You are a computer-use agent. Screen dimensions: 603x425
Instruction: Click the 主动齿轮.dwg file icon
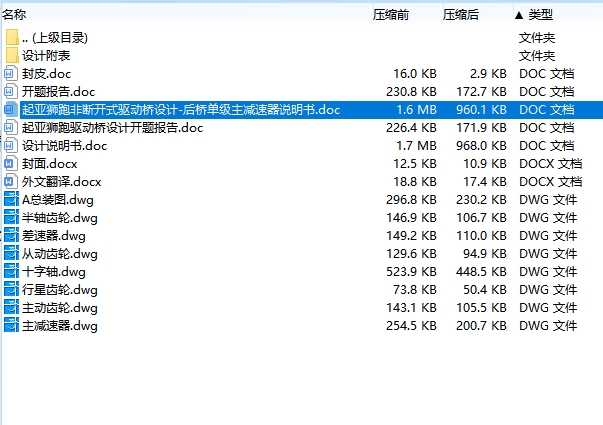(11, 308)
